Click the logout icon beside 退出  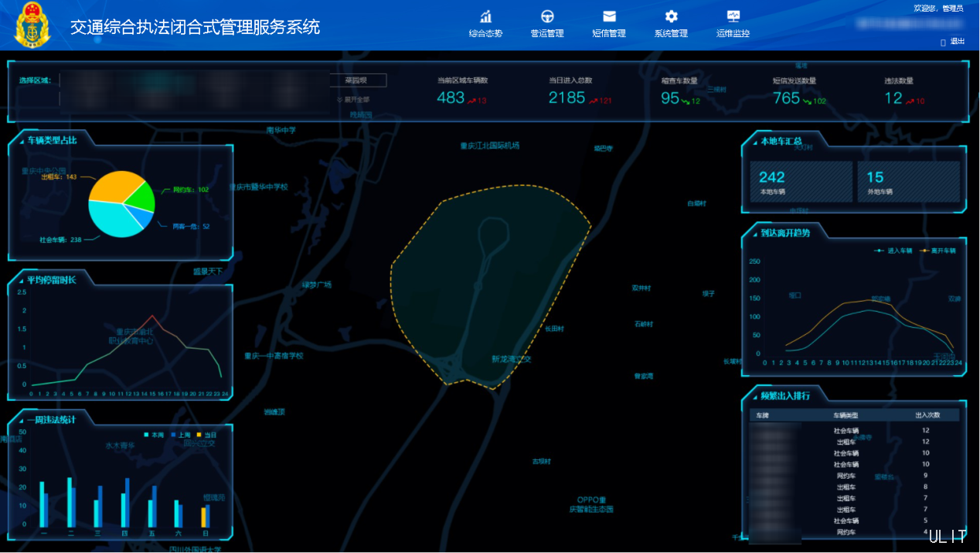[944, 41]
